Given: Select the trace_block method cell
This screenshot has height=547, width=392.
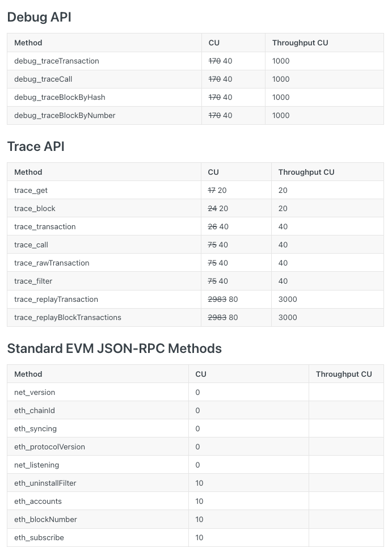Looking at the screenshot, I should (x=35, y=208).
